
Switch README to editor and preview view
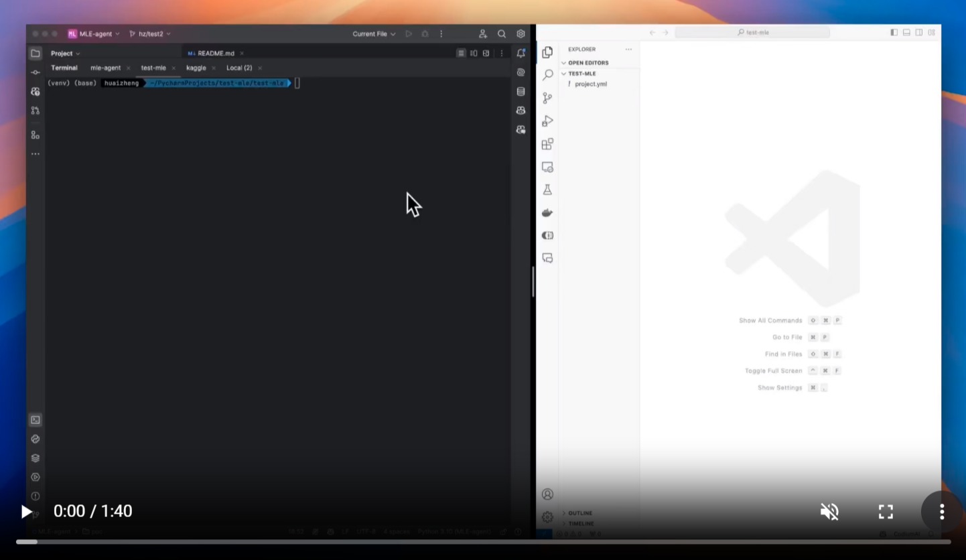click(474, 54)
